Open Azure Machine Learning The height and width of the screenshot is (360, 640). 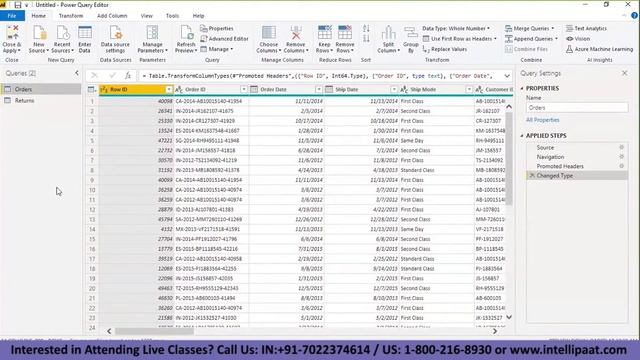[x=599, y=49]
